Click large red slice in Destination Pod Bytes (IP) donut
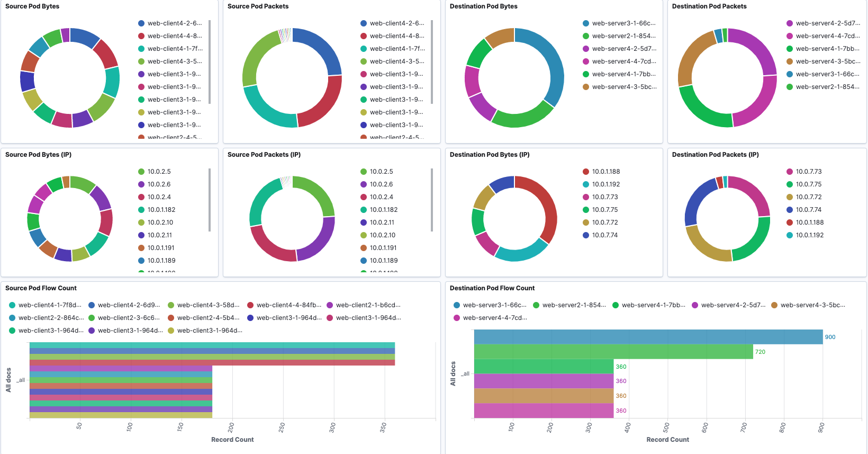Screen dimensions: 868x454 pos(548,204)
